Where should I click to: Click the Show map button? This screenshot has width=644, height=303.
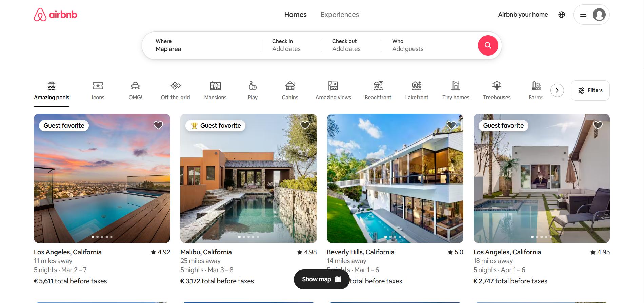point(322,279)
